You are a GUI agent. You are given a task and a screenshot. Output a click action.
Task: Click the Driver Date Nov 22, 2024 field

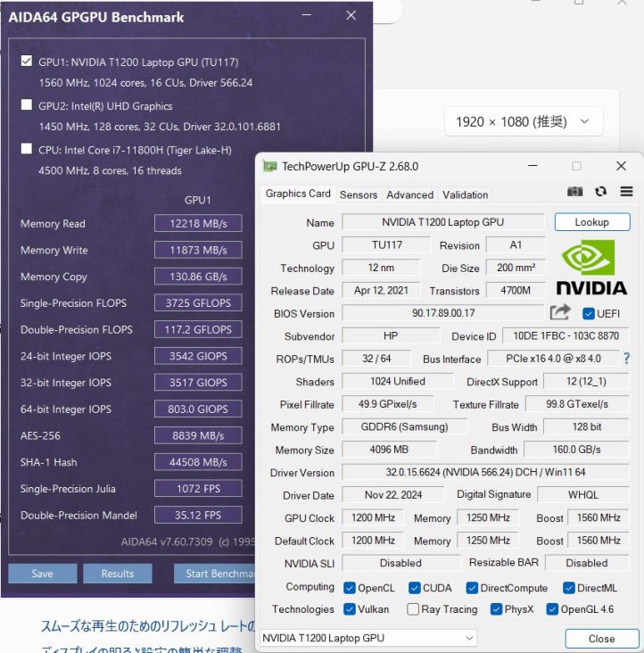[393, 495]
